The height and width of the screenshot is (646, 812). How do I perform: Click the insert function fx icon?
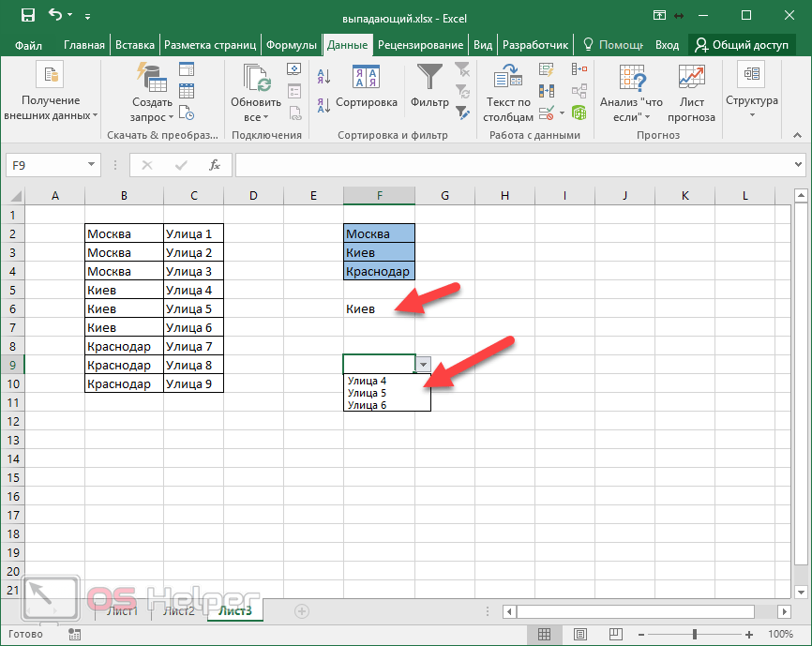click(215, 165)
